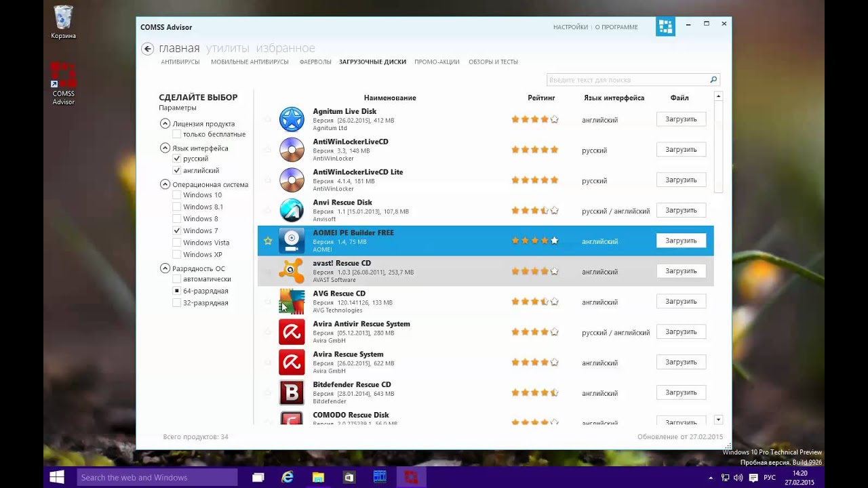This screenshot has width=868, height=488.
Task: Click the РУС language indicator in tray
Action: tap(770, 477)
